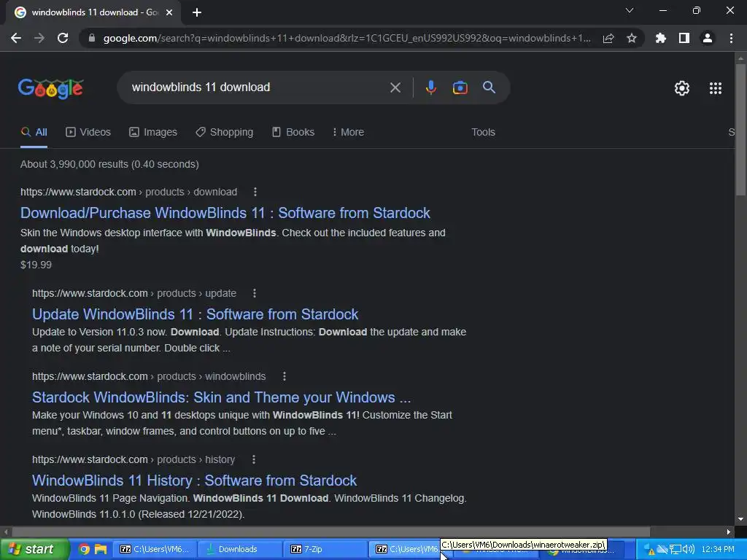747x560 pixels.
Task: Open Google quick settings gear
Action: click(682, 88)
